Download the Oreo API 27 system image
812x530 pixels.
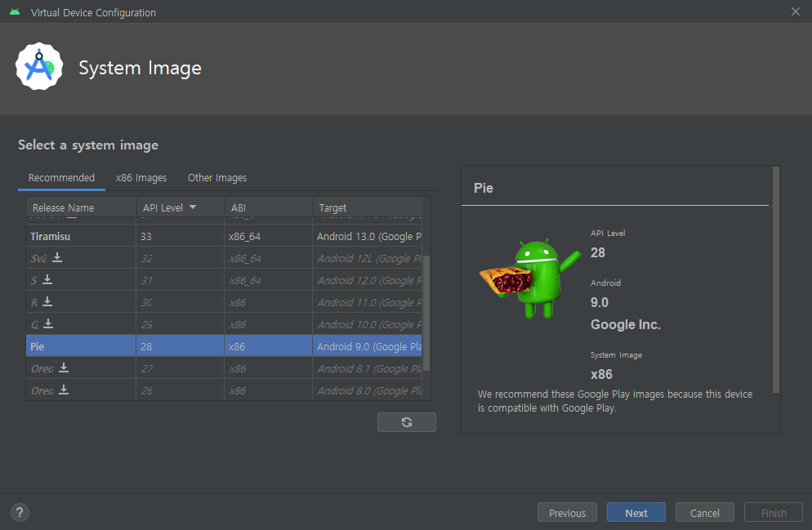63,367
